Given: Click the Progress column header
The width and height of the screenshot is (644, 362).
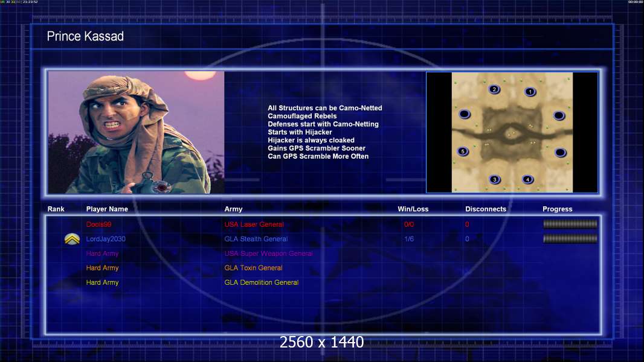Looking at the screenshot, I should (558, 209).
